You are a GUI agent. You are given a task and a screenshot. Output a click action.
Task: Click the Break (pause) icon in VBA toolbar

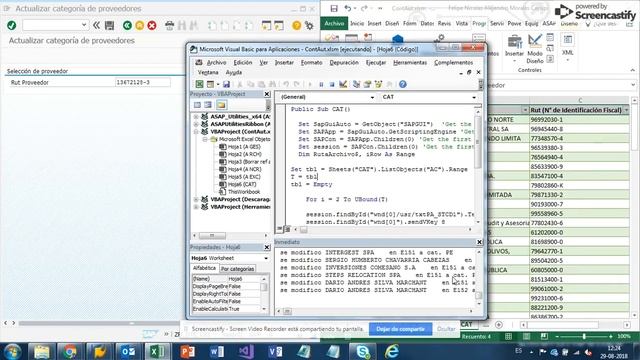tap(321, 84)
